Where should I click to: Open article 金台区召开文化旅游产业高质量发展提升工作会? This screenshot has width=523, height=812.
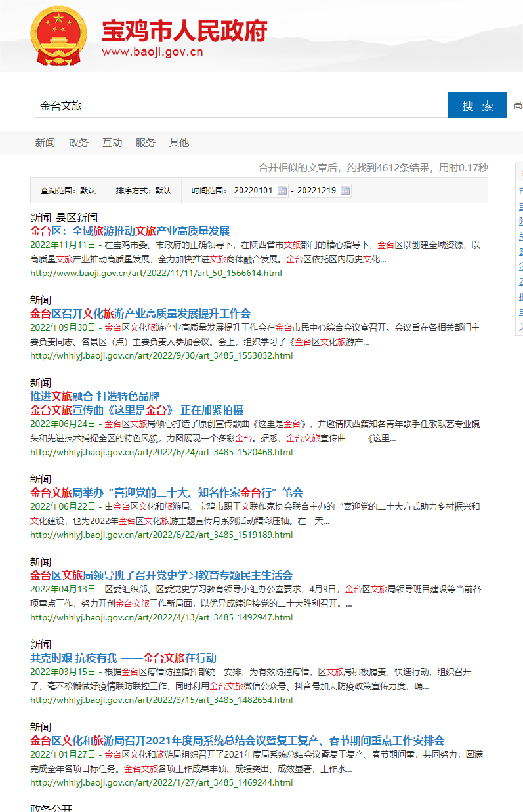tap(140, 314)
